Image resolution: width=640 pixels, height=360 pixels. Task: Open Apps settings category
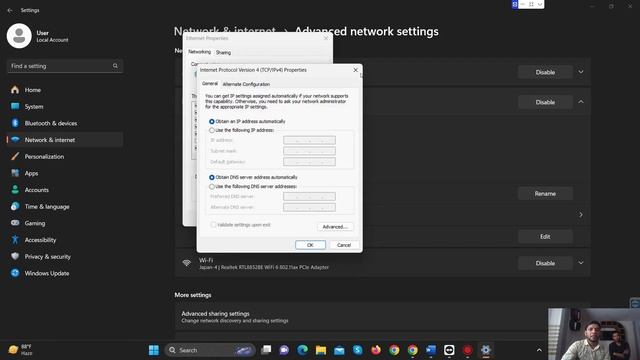coord(31,173)
